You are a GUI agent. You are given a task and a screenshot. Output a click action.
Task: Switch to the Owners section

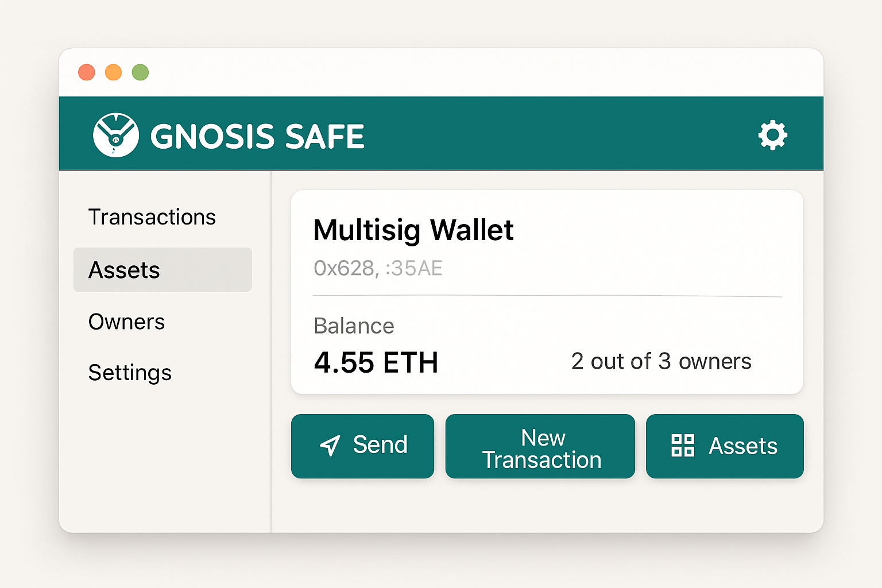pos(126,322)
